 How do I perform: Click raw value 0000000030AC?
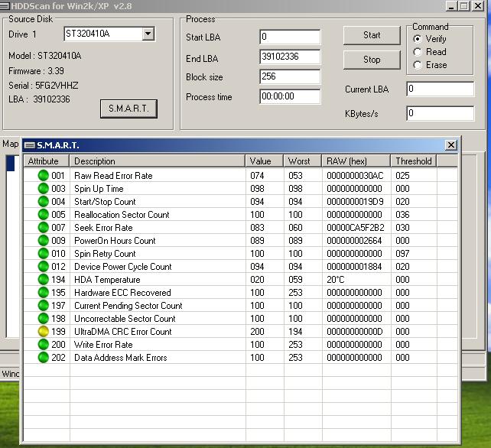point(355,176)
